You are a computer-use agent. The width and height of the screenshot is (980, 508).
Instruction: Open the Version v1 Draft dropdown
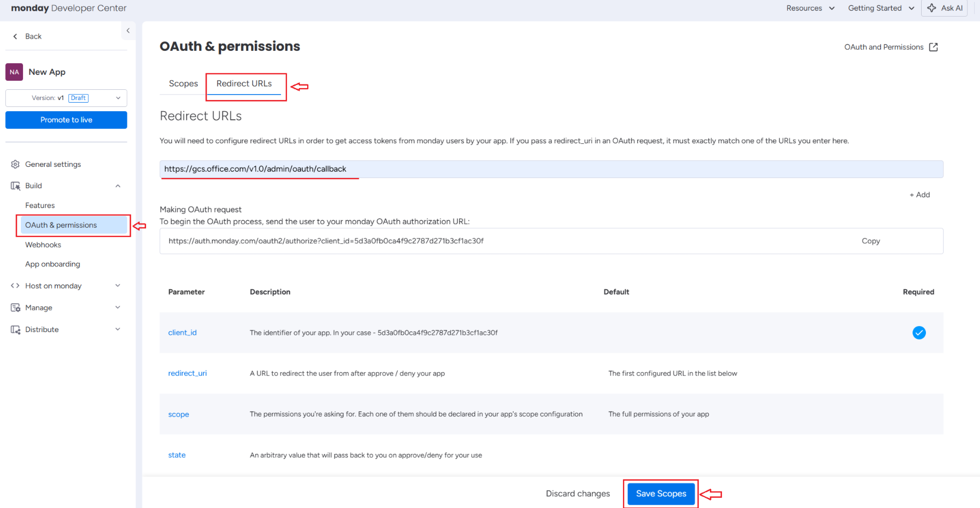pos(66,98)
